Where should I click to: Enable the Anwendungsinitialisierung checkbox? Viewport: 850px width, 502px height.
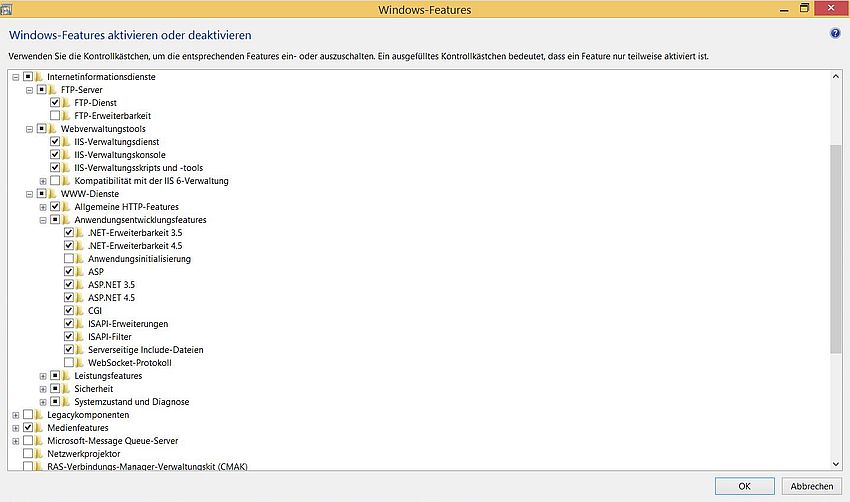click(x=69, y=259)
